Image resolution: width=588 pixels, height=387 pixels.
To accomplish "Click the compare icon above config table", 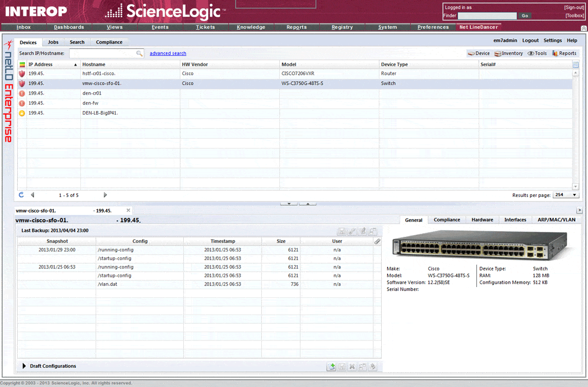I will click(x=373, y=232).
